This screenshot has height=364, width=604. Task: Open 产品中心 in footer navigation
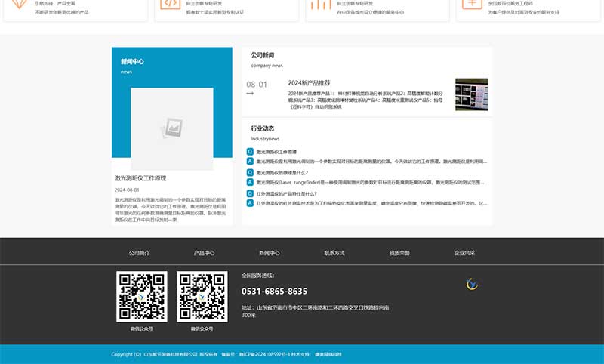pyautogui.click(x=204, y=253)
